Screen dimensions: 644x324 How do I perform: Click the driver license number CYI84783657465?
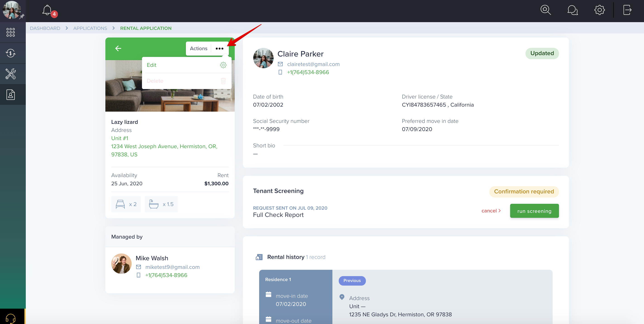[x=424, y=105]
